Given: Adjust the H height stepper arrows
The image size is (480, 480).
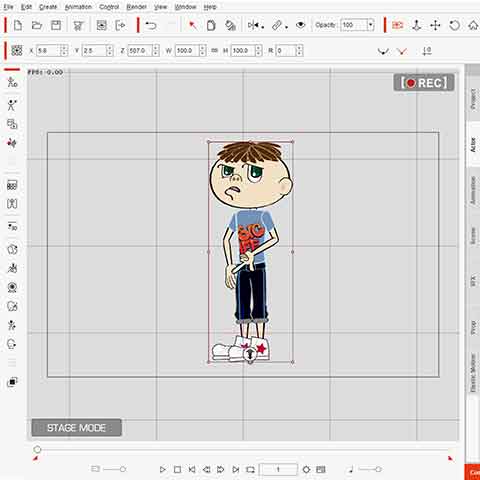Looking at the screenshot, I should click(258, 51).
